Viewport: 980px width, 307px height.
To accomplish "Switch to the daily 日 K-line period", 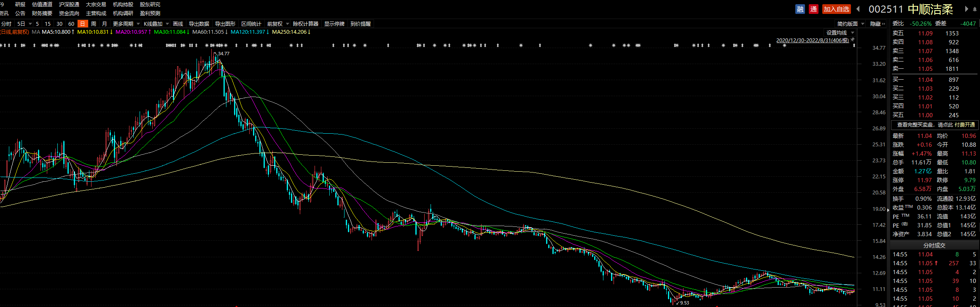I will (83, 24).
